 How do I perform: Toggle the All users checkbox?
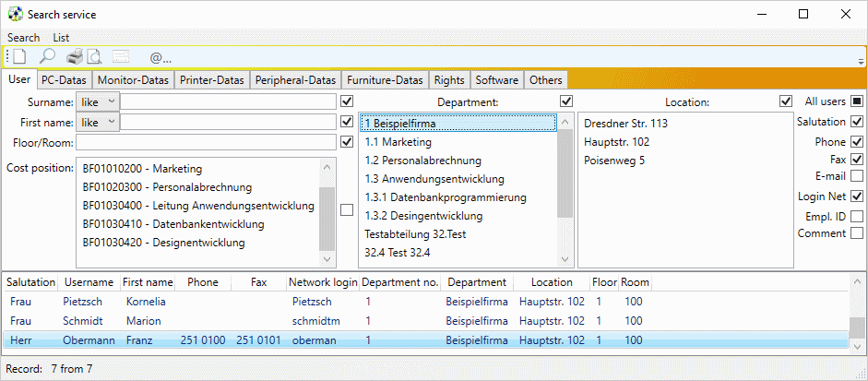[x=857, y=101]
